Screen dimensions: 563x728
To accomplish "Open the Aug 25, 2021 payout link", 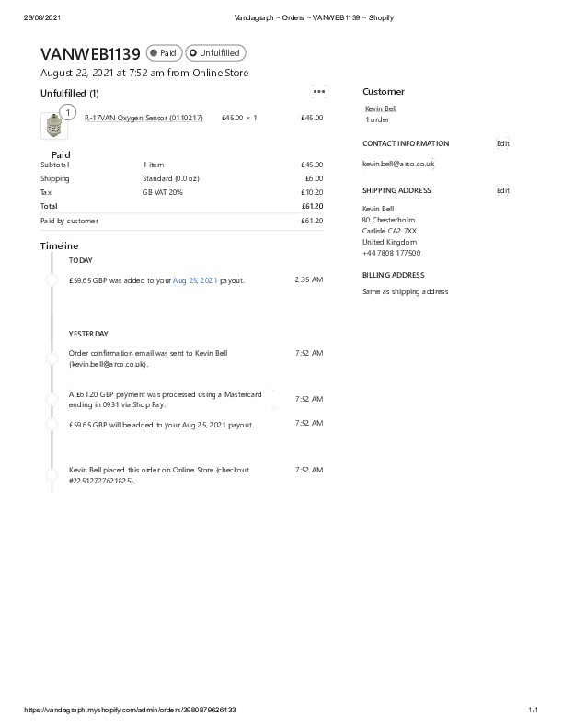I will click(x=195, y=279).
